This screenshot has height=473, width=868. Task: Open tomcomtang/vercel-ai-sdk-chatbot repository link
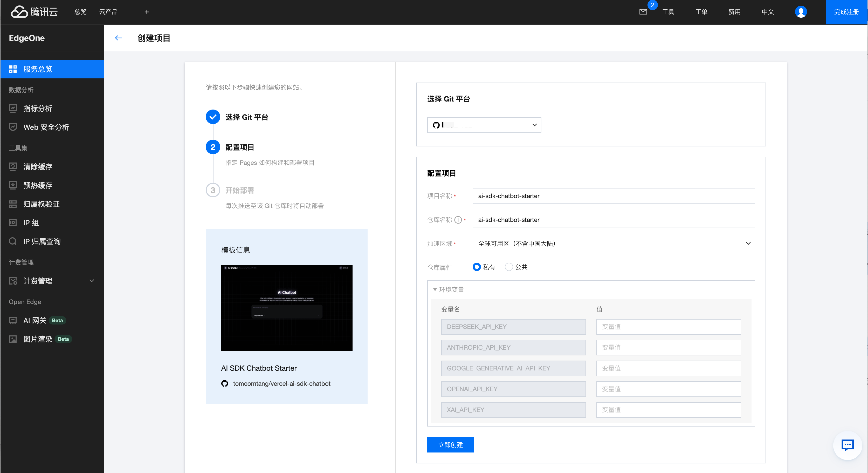click(281, 384)
